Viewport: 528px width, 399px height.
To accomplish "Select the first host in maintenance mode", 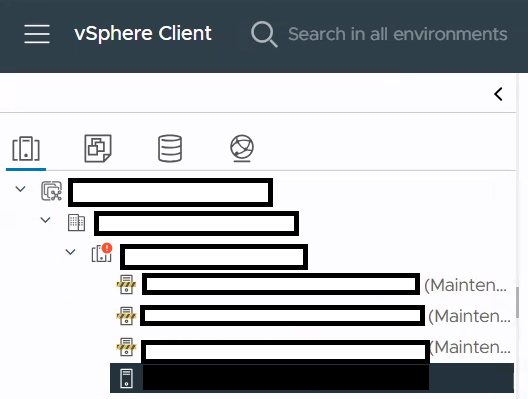I will click(311, 285).
